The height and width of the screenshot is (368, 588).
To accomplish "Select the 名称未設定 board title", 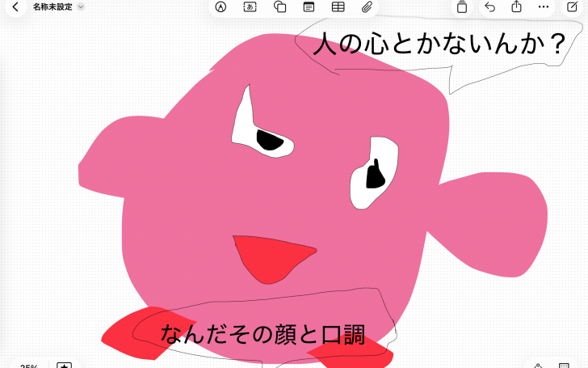I will 52,6.
